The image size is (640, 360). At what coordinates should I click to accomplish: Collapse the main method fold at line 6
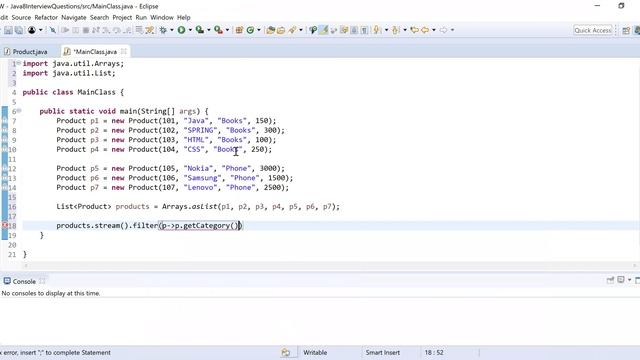point(19,111)
